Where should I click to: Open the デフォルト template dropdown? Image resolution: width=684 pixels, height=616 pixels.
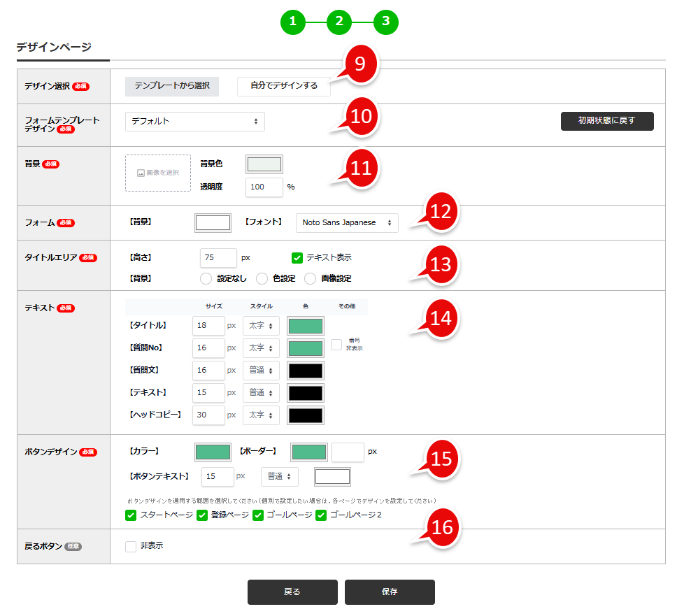coord(195,121)
